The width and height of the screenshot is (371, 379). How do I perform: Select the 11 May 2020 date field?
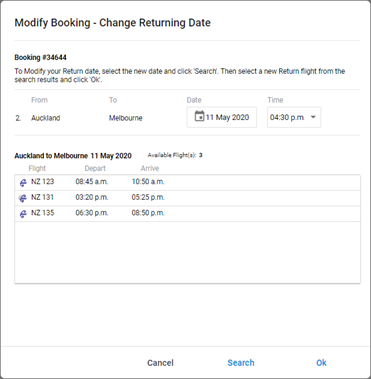[222, 117]
